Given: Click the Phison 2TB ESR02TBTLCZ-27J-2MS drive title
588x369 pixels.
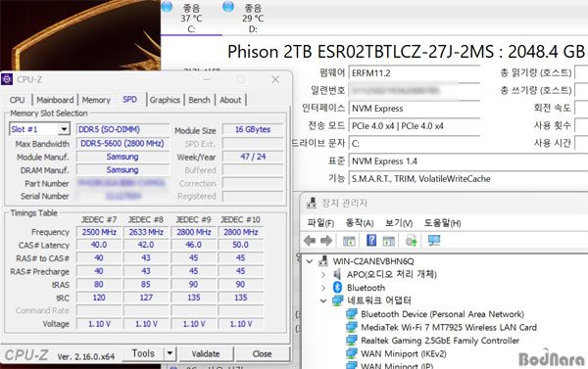Looking at the screenshot, I should point(406,52).
